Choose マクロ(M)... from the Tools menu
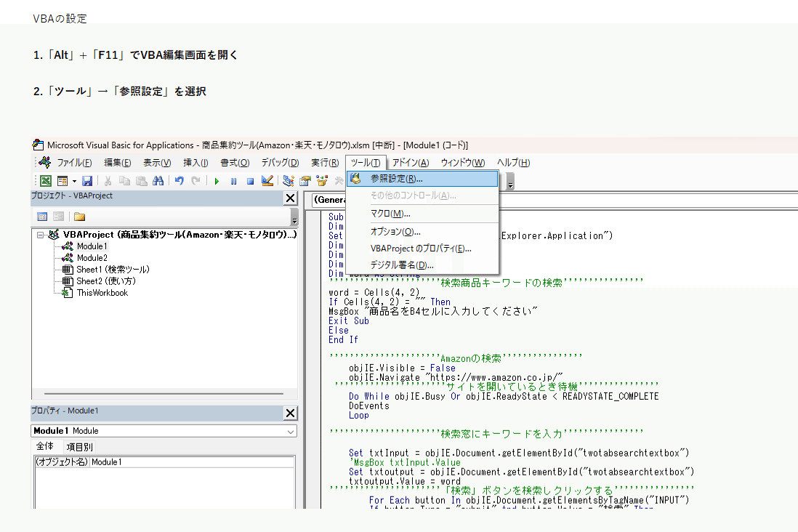Screen dimensions: 798x532 [x=422, y=214]
